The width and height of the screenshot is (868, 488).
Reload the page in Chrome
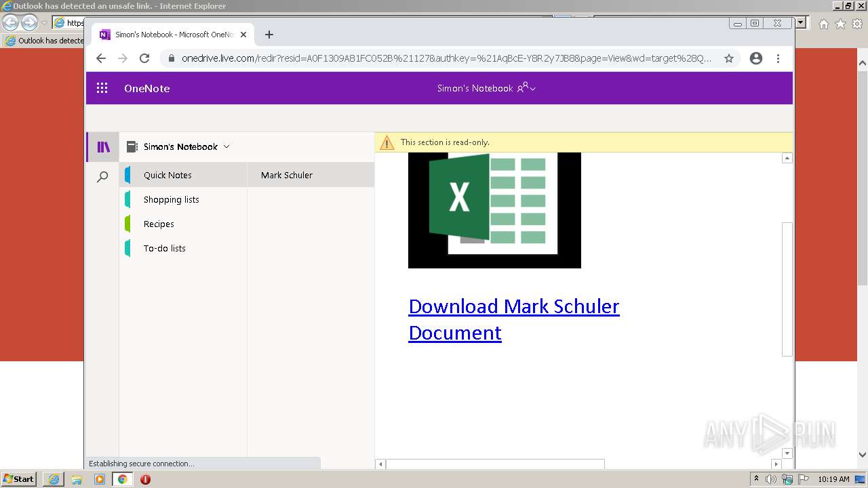pos(144,58)
